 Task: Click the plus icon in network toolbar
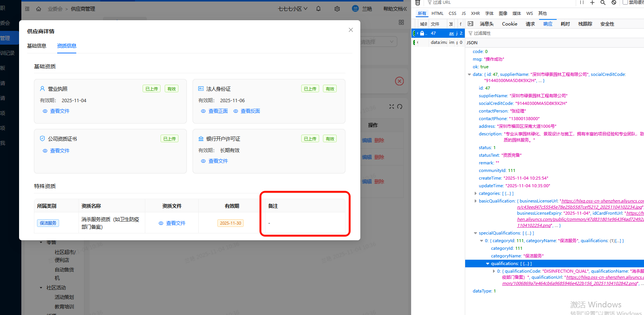pos(592,3)
